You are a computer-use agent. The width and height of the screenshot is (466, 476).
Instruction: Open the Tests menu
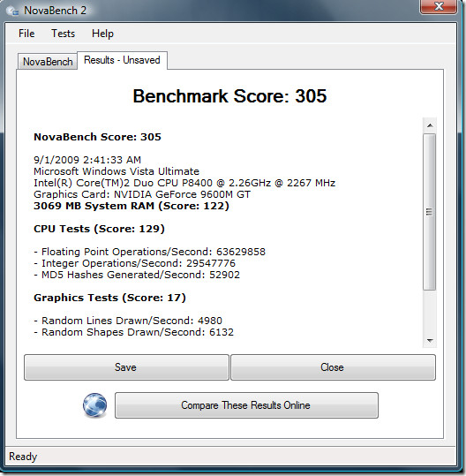click(x=64, y=34)
